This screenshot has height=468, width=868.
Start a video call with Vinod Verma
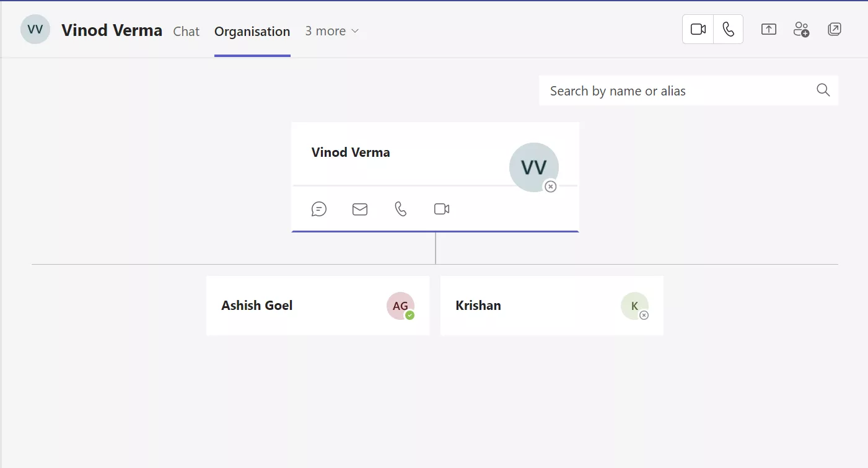pos(698,29)
